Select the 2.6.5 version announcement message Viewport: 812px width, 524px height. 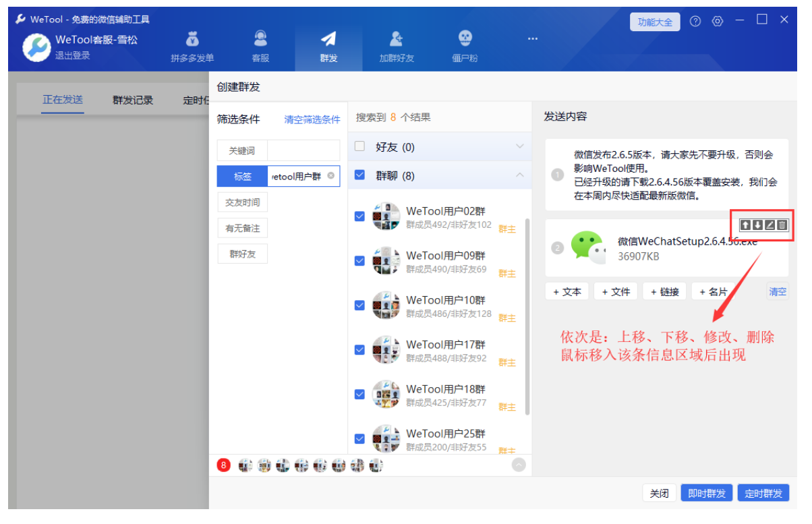tap(666, 175)
